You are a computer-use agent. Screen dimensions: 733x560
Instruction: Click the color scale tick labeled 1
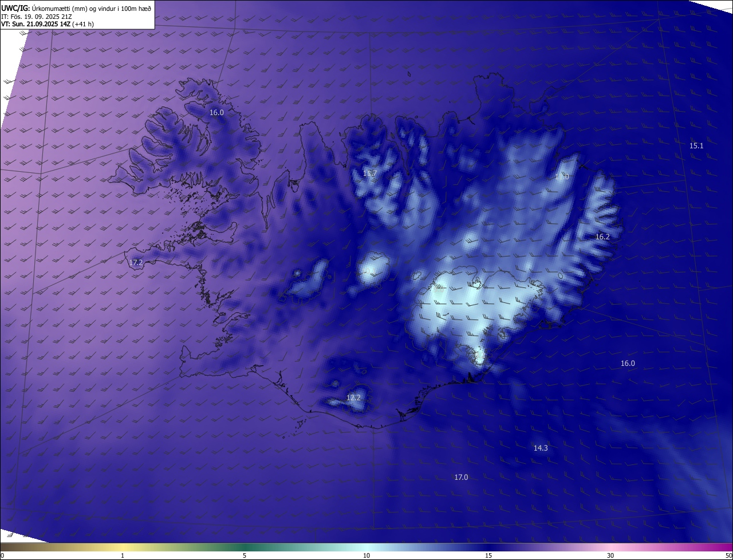123,555
